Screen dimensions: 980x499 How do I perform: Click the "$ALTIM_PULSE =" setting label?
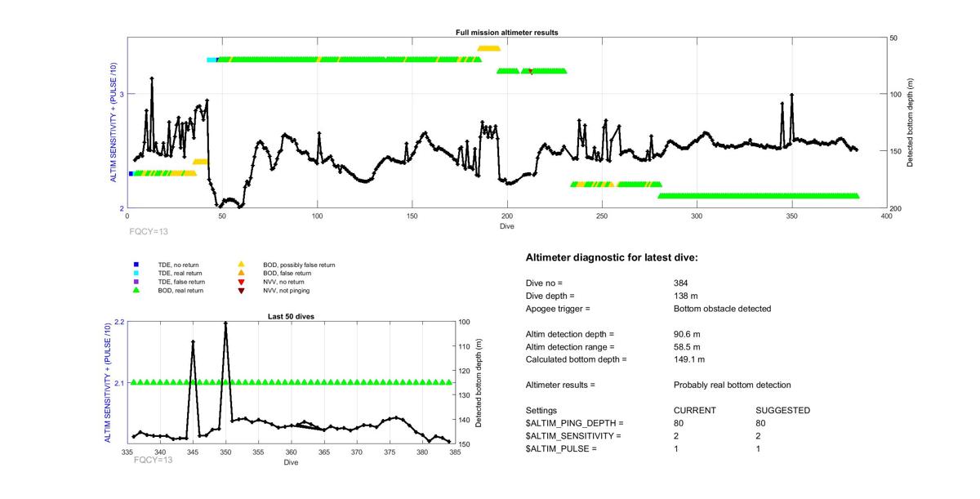click(561, 449)
